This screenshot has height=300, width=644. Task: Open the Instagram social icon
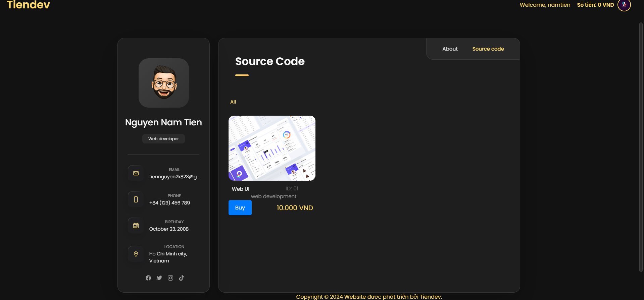click(x=170, y=278)
